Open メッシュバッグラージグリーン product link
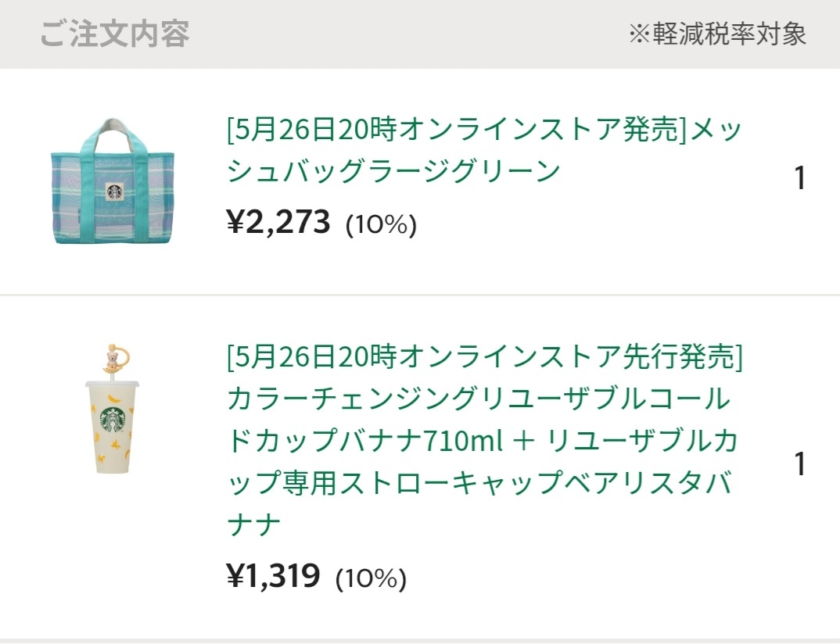This screenshot has width=840, height=644. [484, 150]
